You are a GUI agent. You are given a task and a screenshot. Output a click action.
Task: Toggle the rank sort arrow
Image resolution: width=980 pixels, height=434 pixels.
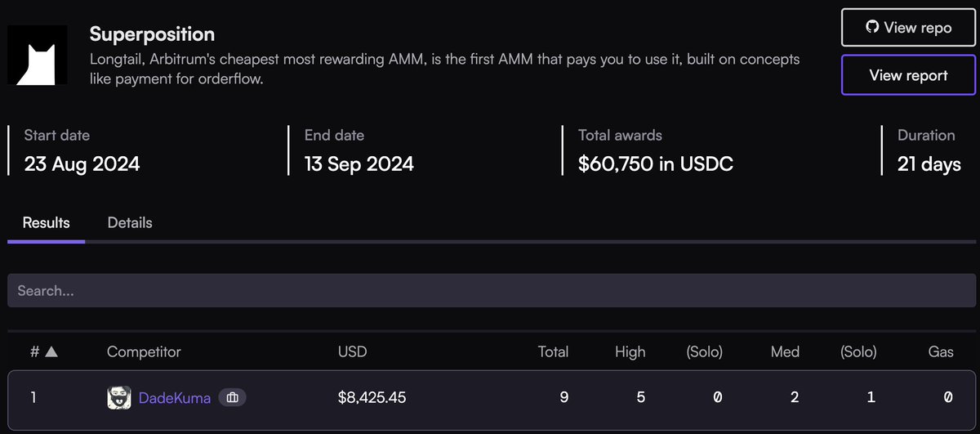tap(51, 352)
